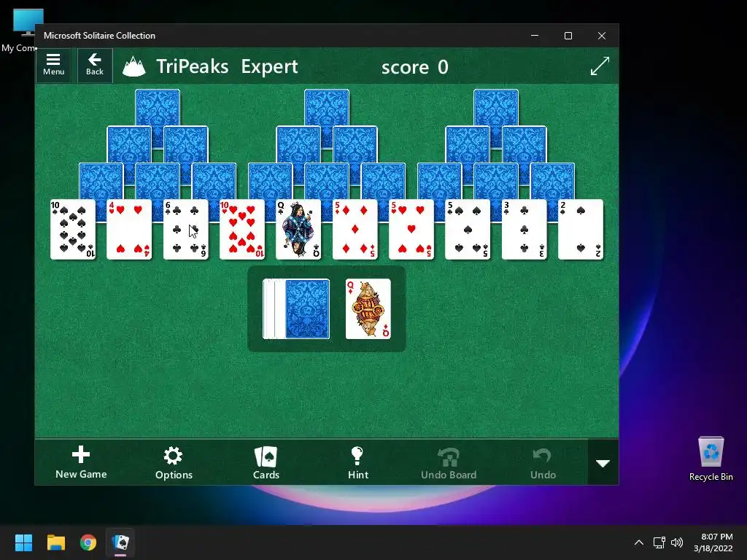Viewport: 747px width, 560px height.
Task: Click the Undo Board button
Action: coord(449,462)
